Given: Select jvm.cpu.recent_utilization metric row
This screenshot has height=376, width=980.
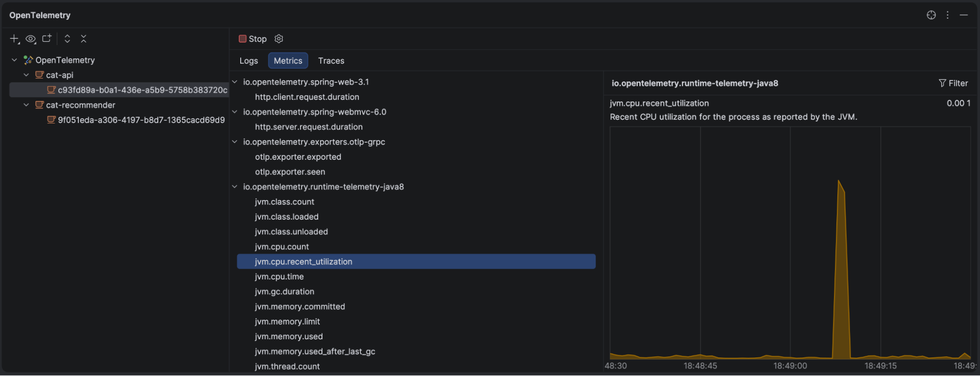Looking at the screenshot, I should tap(416, 262).
